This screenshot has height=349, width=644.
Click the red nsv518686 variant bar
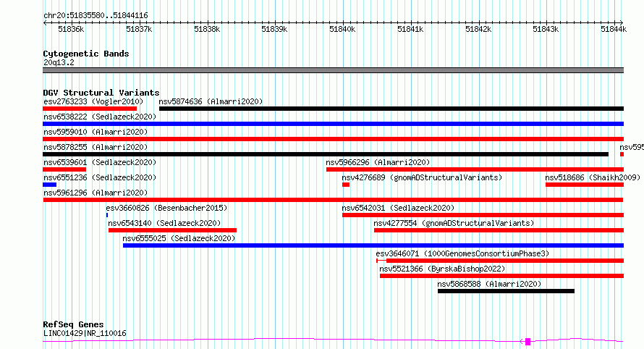click(585, 185)
